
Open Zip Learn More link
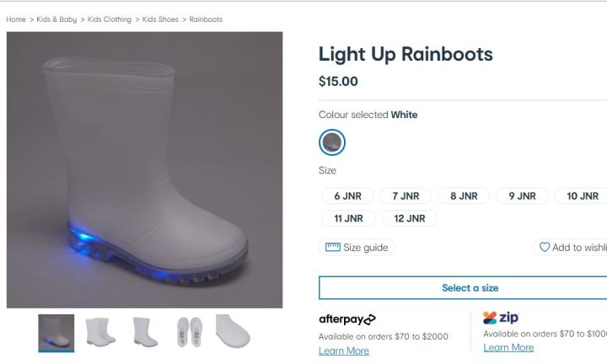(x=508, y=348)
